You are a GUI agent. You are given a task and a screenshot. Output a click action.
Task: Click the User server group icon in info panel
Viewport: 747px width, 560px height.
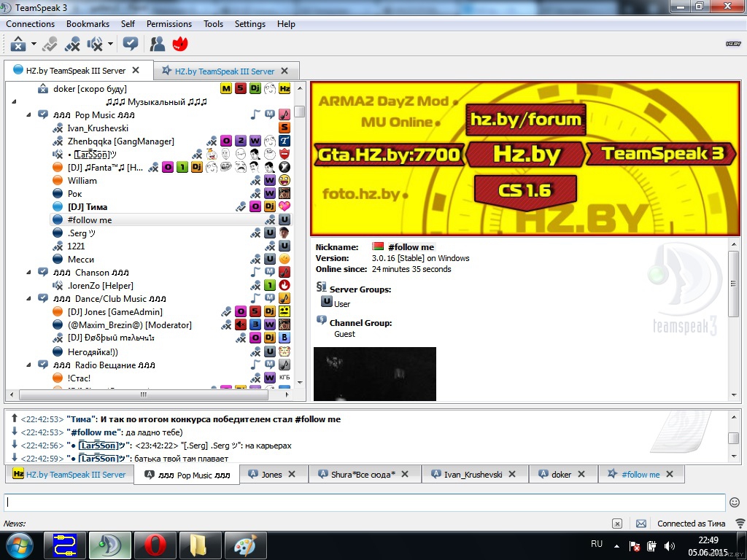326,302
